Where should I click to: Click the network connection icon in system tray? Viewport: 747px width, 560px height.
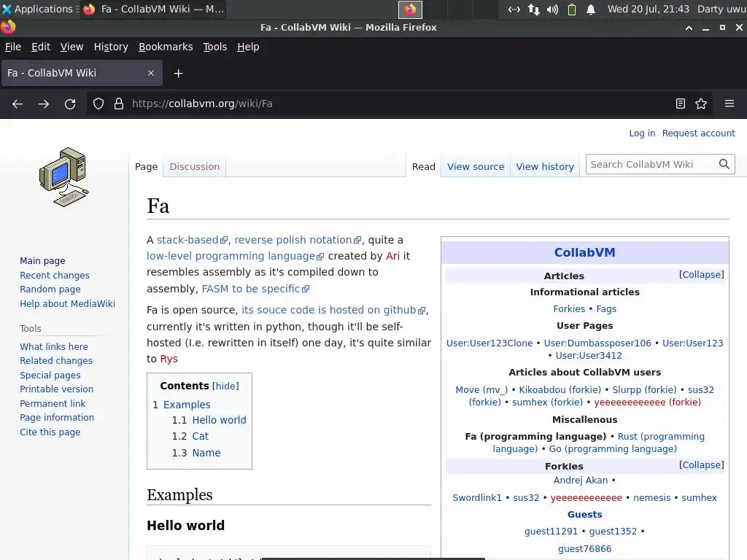514,9
